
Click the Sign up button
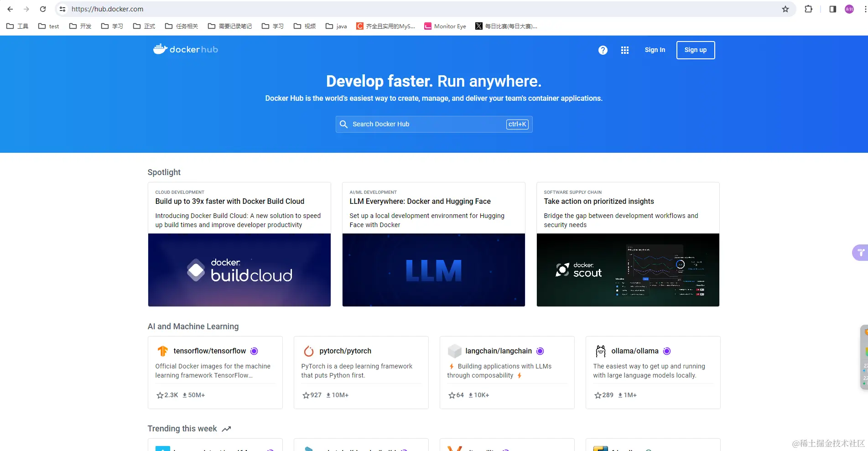coord(696,50)
